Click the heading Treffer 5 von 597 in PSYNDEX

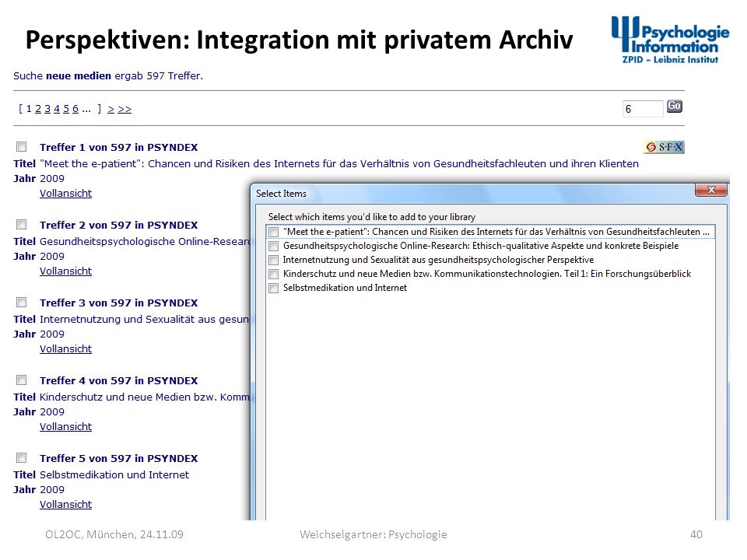click(118, 458)
